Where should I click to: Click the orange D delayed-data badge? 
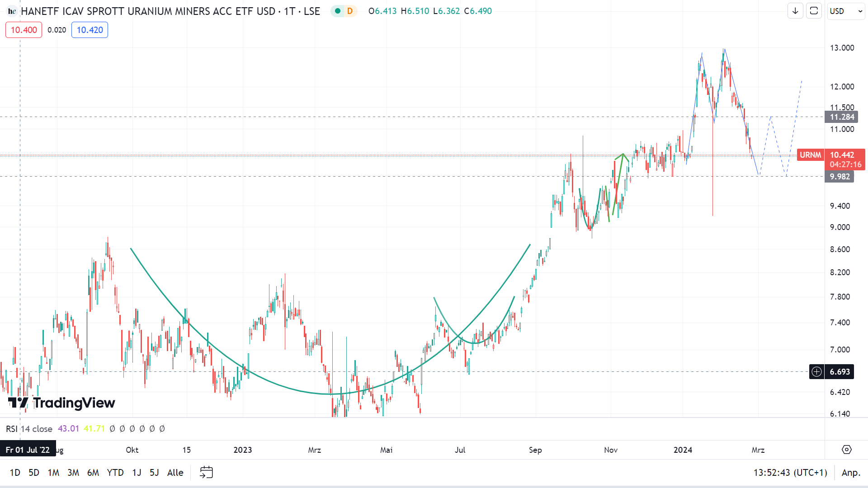[349, 11]
